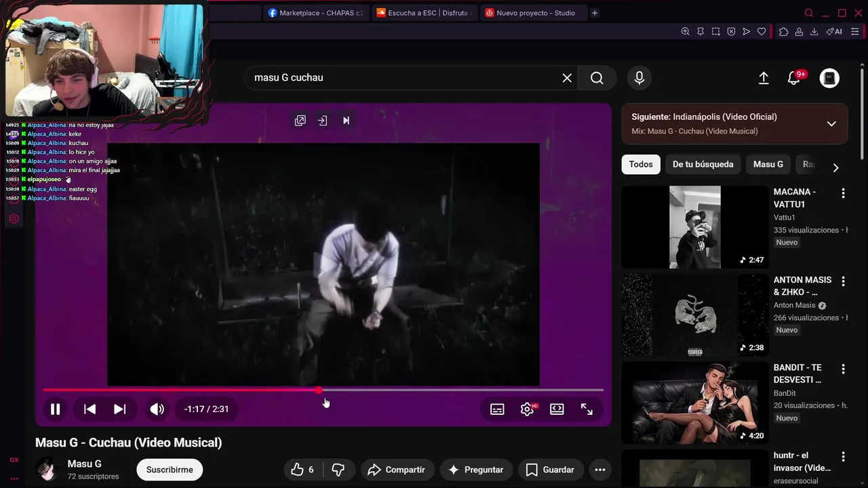Screen dimensions: 868x488
Task: Toggle the ad blocker shield icon
Action: pos(731,31)
